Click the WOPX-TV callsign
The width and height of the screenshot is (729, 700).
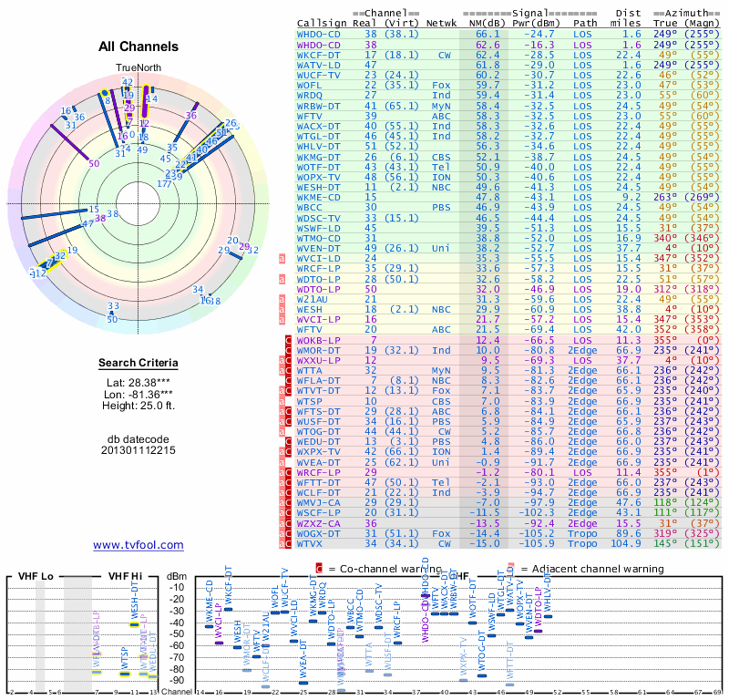tap(318, 177)
